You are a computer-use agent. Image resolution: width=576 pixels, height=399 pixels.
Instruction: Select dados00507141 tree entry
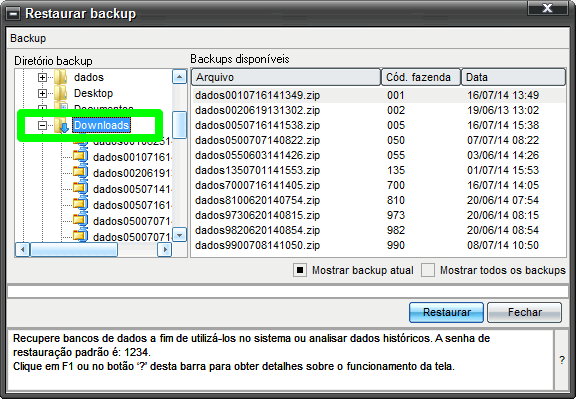point(132,189)
